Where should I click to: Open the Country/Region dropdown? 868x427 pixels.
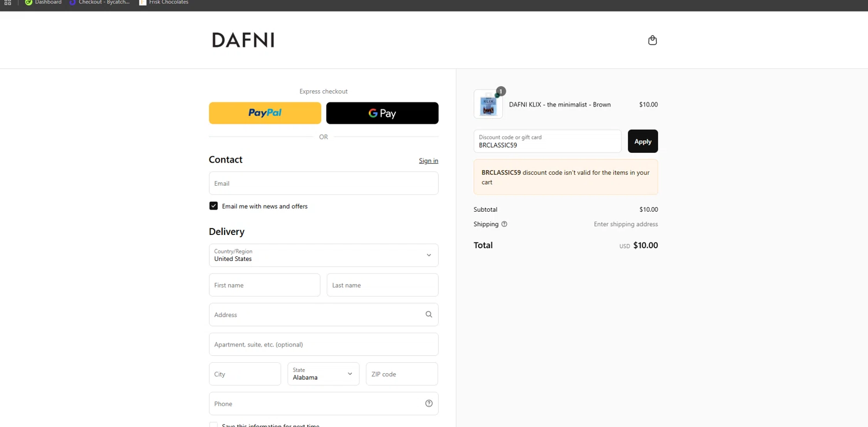pyautogui.click(x=323, y=255)
